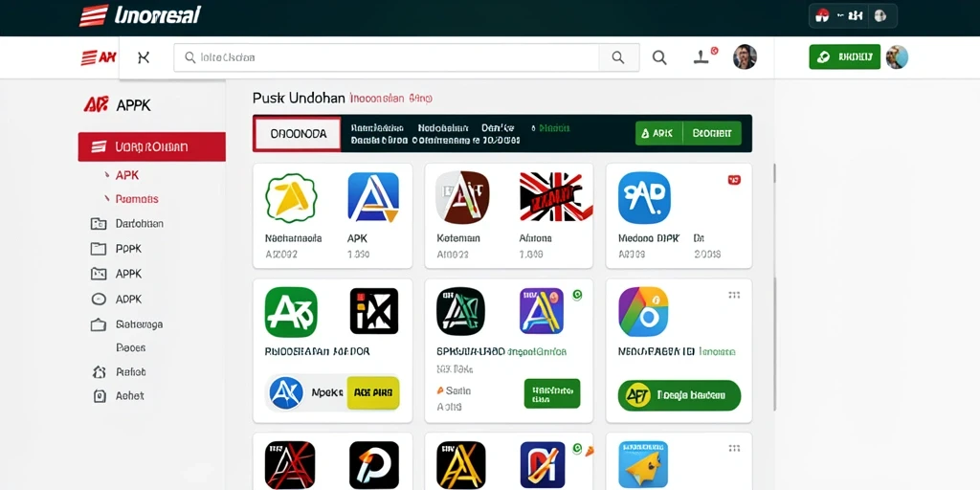Screen dimensions: 980x490
Task: Open black iX app icon in second row
Action: pos(374,311)
